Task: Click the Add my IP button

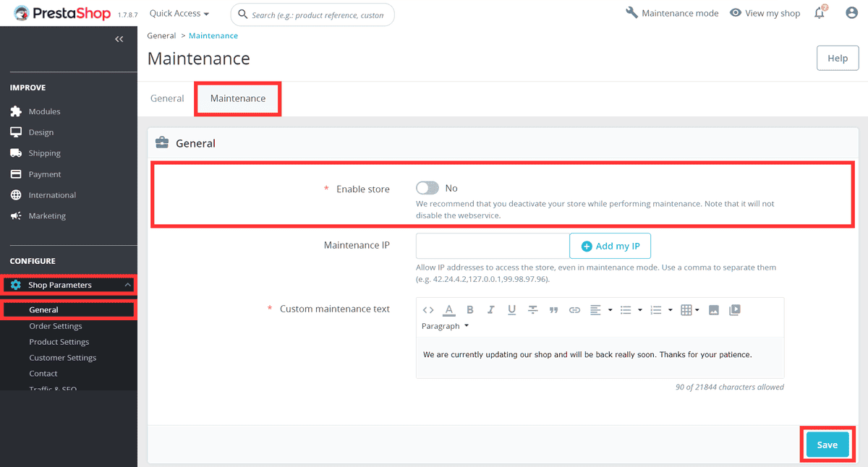Action: tap(610, 246)
